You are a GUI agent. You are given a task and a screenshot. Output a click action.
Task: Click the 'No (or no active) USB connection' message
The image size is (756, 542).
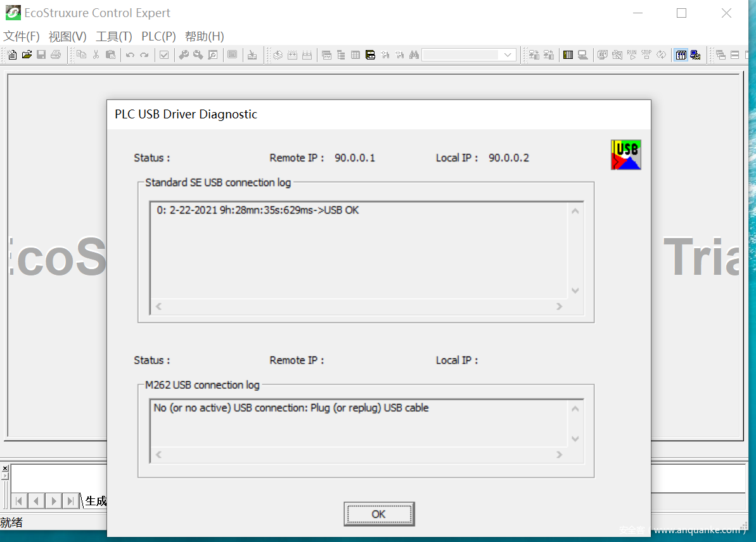[x=292, y=408]
